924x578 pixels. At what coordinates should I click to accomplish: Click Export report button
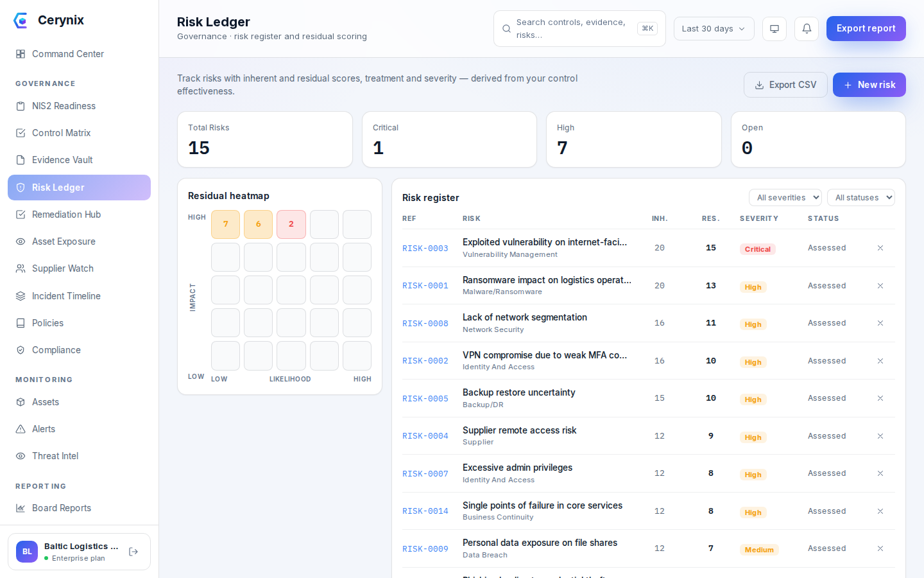pyautogui.click(x=866, y=28)
